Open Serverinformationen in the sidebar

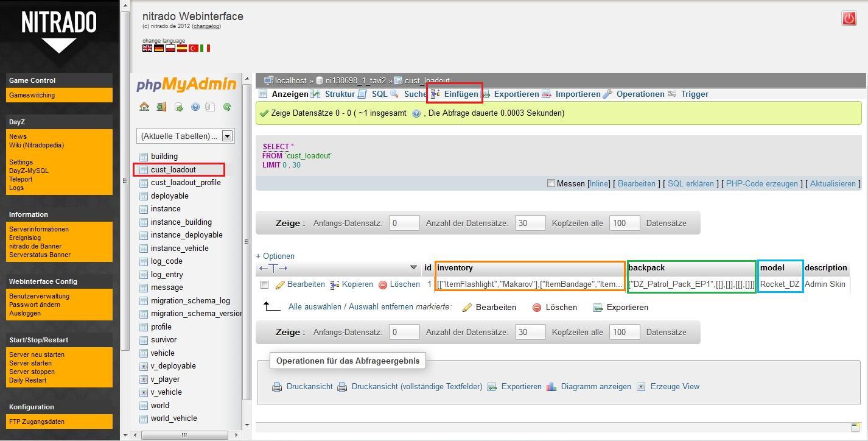click(39, 230)
